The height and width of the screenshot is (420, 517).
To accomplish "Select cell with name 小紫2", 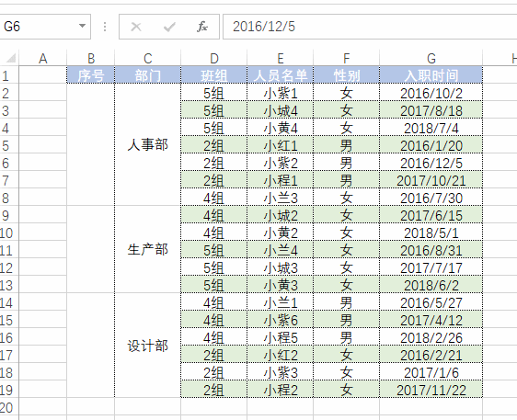I will pos(281,163).
